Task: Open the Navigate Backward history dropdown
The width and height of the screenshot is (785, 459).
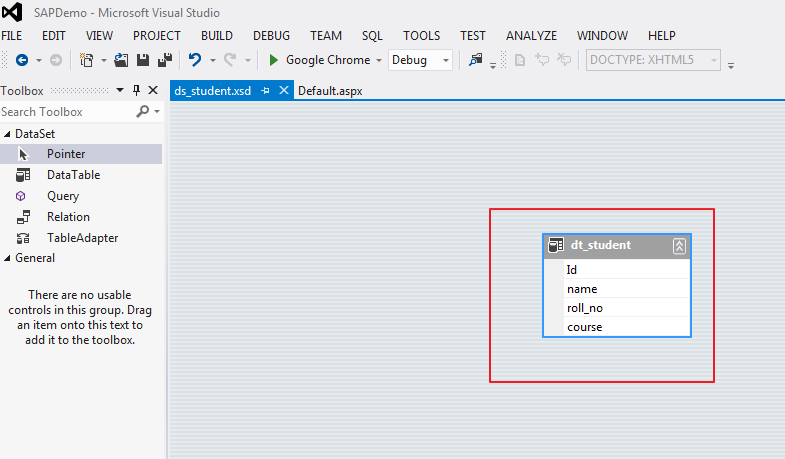Action: (39, 61)
